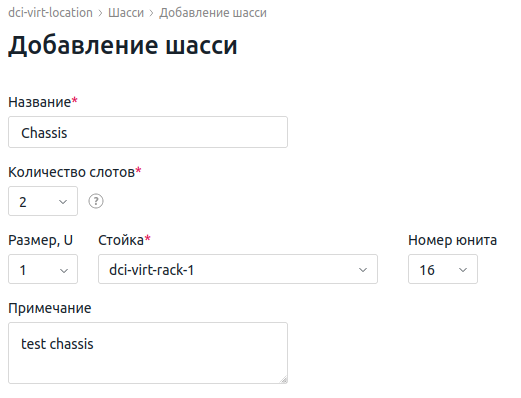Click chevron arrow in slot count selector

[x=63, y=202]
